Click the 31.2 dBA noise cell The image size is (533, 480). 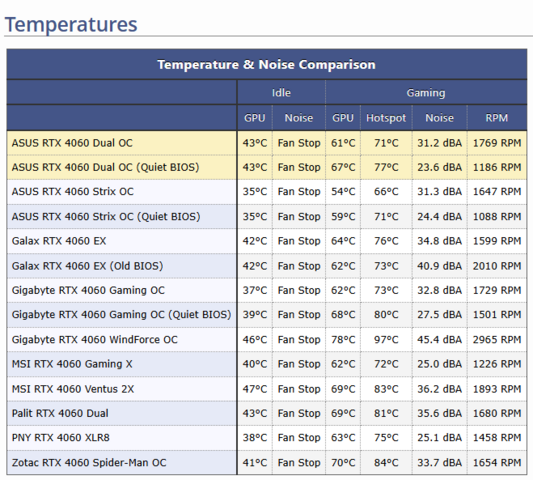click(440, 143)
